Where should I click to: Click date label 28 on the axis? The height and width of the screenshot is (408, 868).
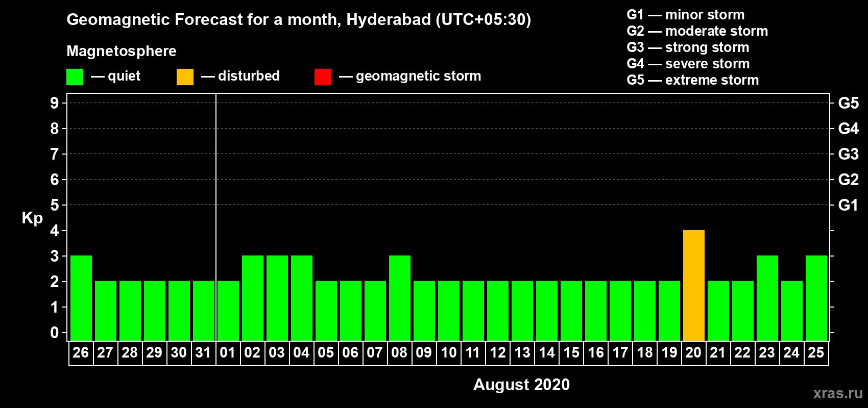130,352
